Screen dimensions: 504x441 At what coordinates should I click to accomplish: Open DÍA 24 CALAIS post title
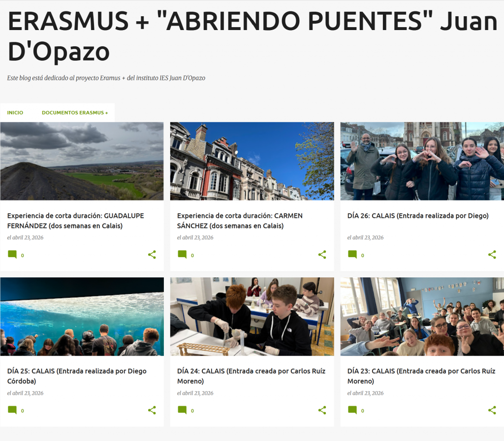click(251, 376)
